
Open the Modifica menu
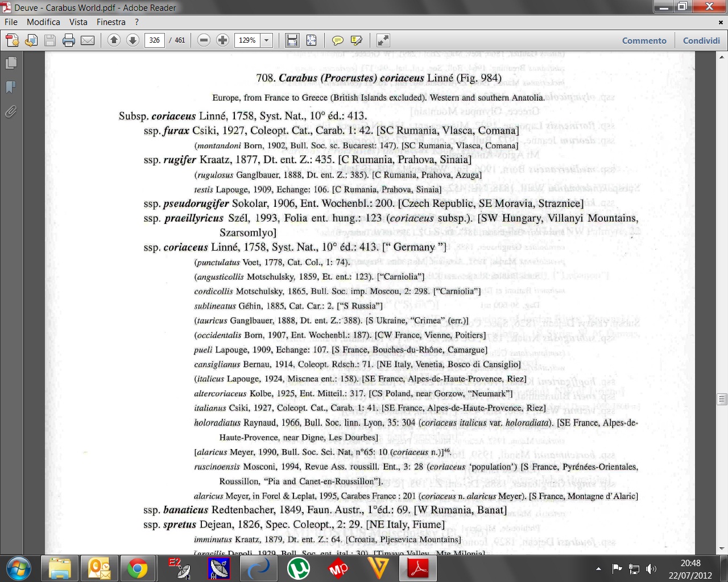(x=43, y=22)
